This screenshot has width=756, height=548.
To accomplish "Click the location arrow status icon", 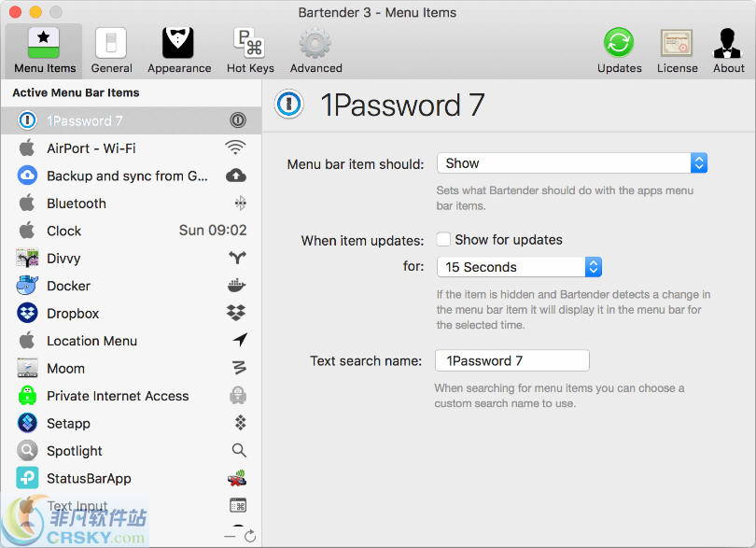I will [x=240, y=340].
